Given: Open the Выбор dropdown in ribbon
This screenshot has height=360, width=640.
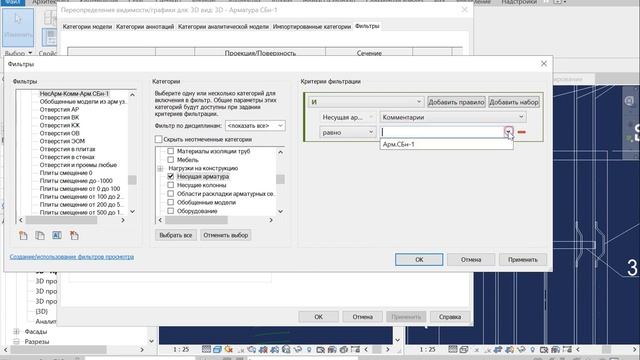Looking at the screenshot, I should click(18, 53).
